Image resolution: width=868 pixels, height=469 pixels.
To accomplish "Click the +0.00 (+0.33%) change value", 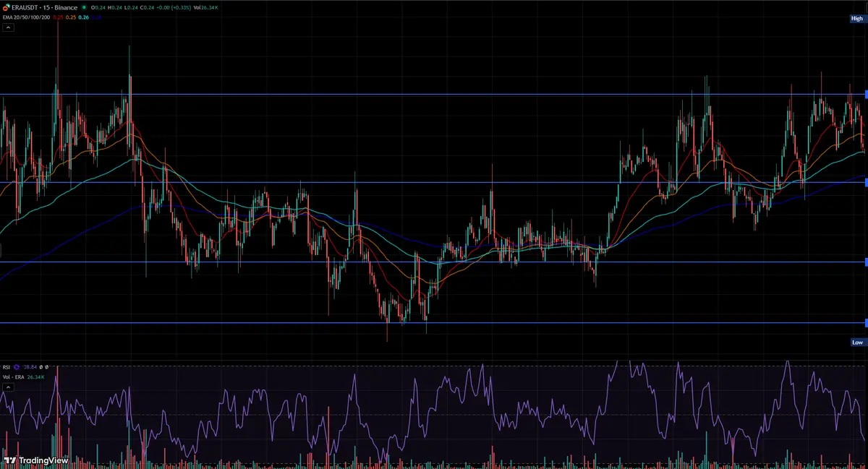I will (174, 7).
